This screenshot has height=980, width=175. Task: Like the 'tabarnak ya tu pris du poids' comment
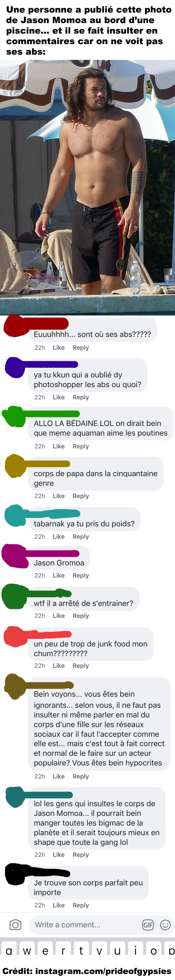click(58, 536)
